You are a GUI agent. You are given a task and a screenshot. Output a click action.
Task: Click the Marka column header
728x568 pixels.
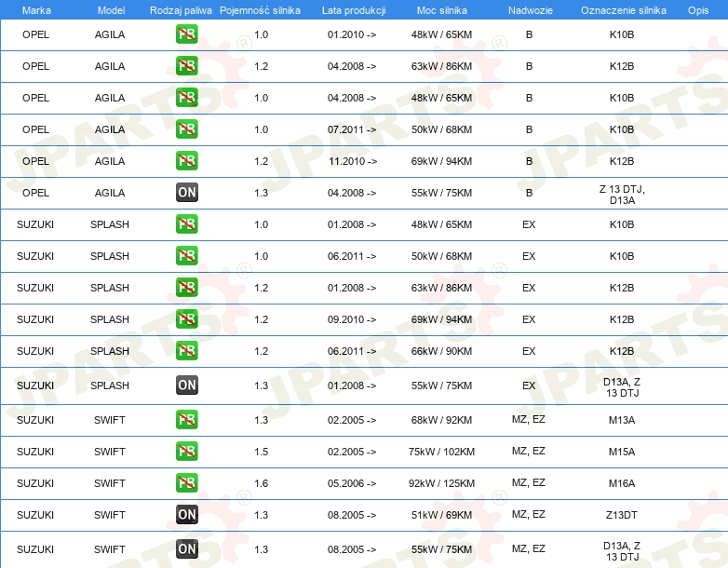click(36, 10)
